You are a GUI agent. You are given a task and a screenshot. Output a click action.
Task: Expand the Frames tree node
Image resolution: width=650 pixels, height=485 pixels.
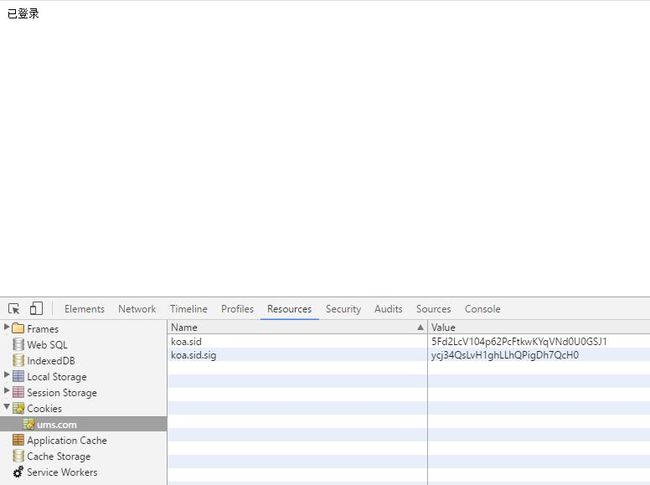click(x=7, y=327)
